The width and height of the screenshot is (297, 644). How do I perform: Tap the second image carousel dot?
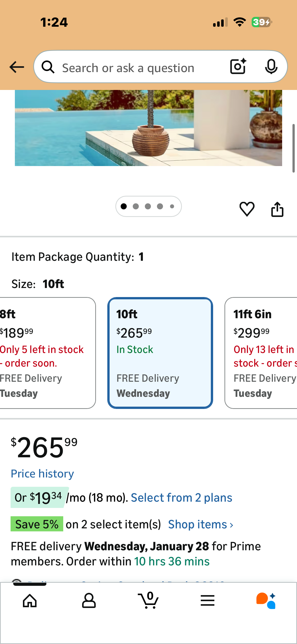pyautogui.click(x=136, y=206)
